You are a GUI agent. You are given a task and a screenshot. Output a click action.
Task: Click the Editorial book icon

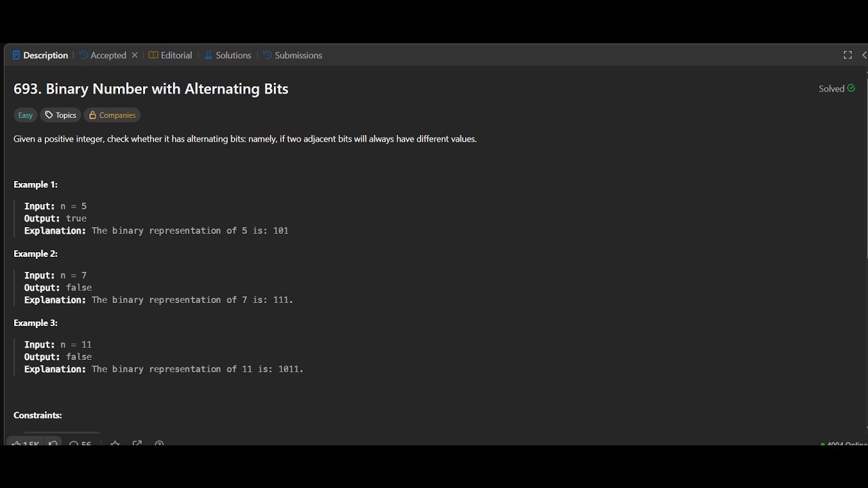153,56
